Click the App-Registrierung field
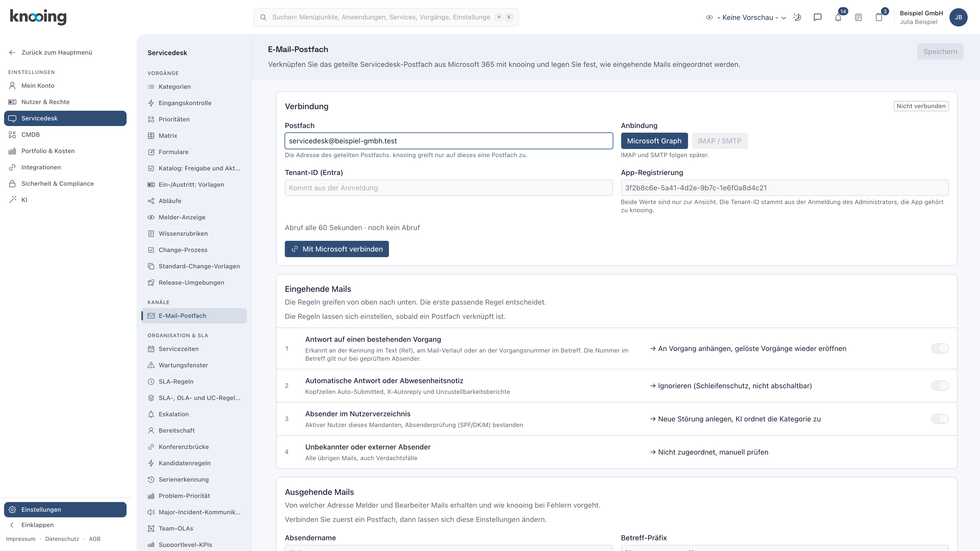The image size is (980, 551). [785, 188]
